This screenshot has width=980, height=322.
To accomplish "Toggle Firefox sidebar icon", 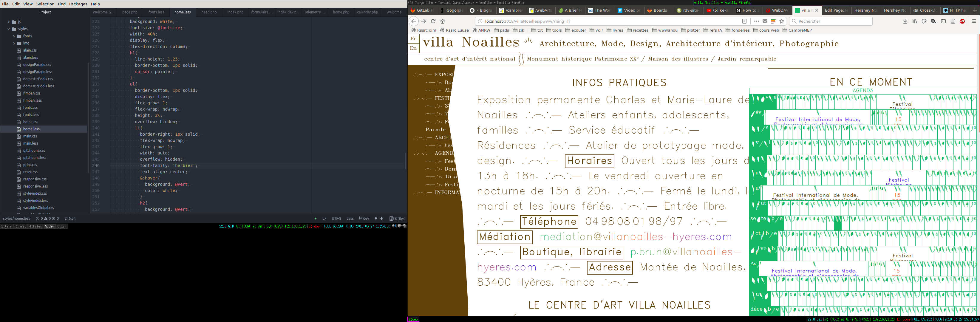I will [943, 21].
